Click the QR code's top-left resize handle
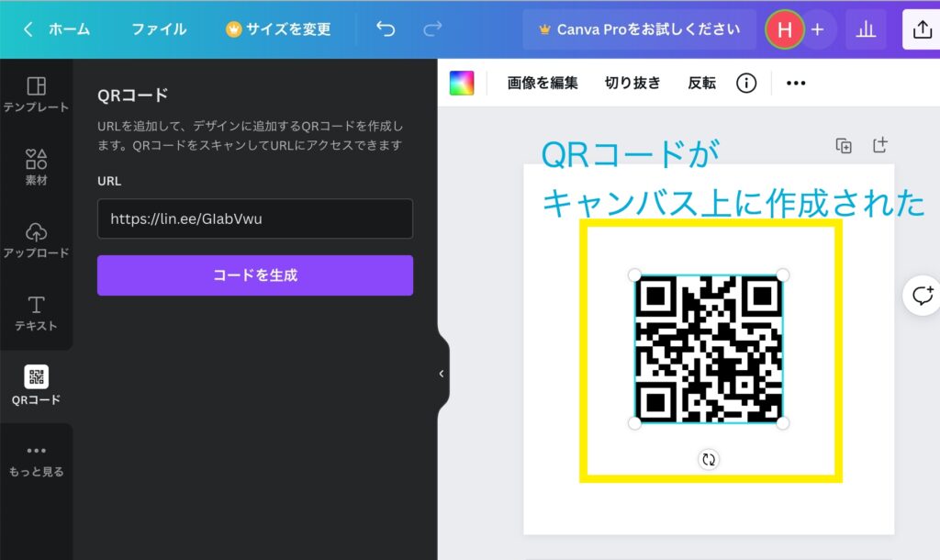This screenshot has height=560, width=940. click(x=634, y=275)
